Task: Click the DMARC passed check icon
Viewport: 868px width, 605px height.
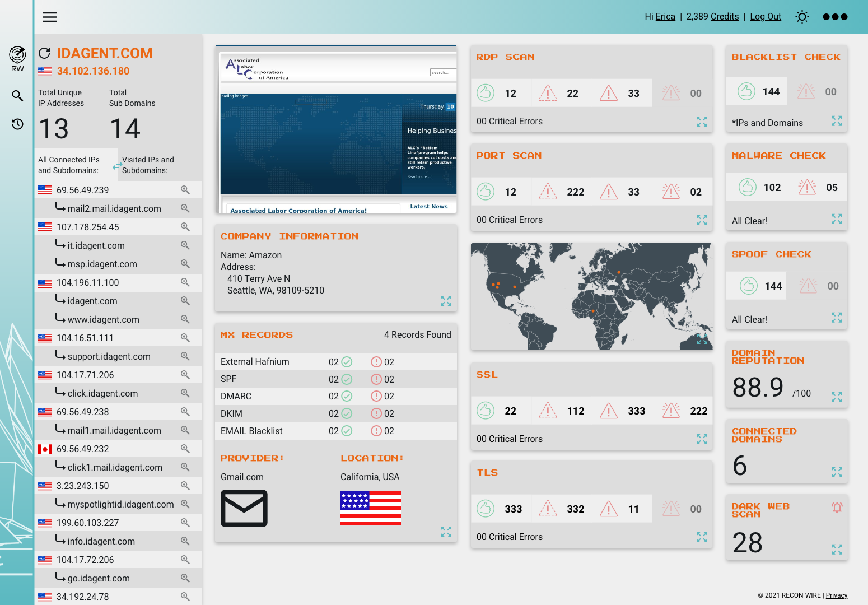Action: [347, 396]
